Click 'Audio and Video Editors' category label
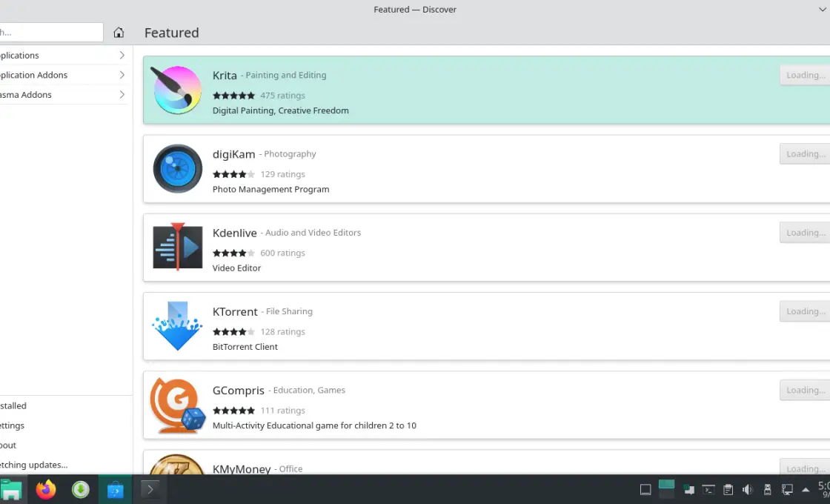Image resolution: width=830 pixels, height=504 pixels. coord(313,233)
